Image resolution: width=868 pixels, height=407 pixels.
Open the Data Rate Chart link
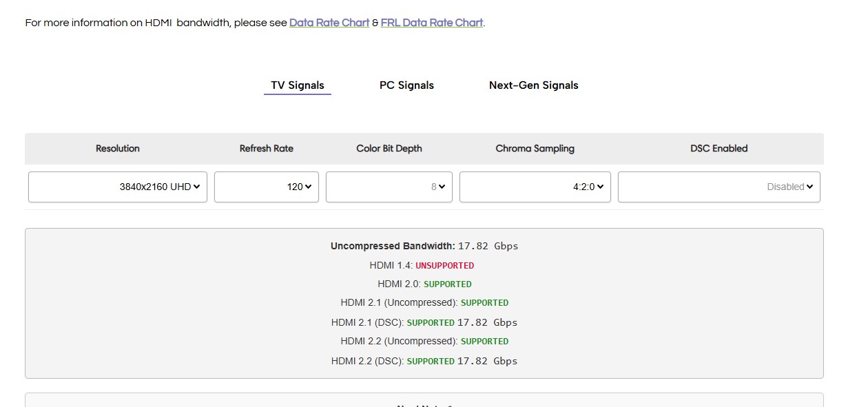[x=329, y=23]
